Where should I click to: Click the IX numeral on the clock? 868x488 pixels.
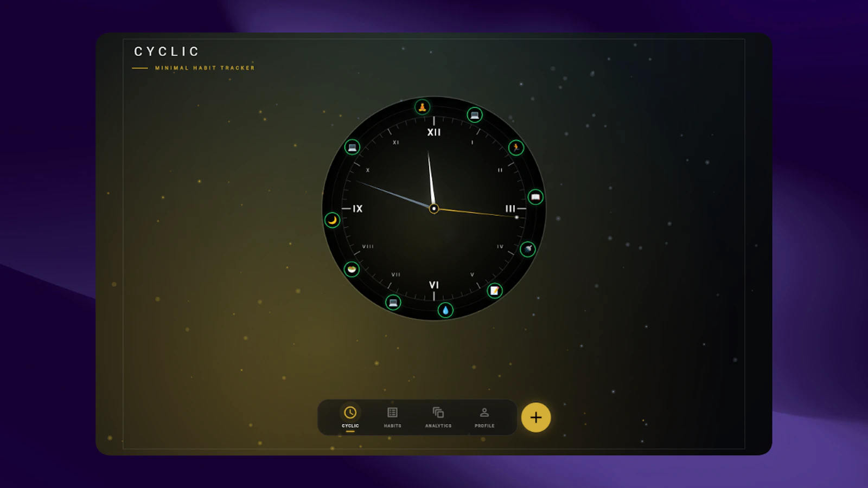tap(358, 209)
